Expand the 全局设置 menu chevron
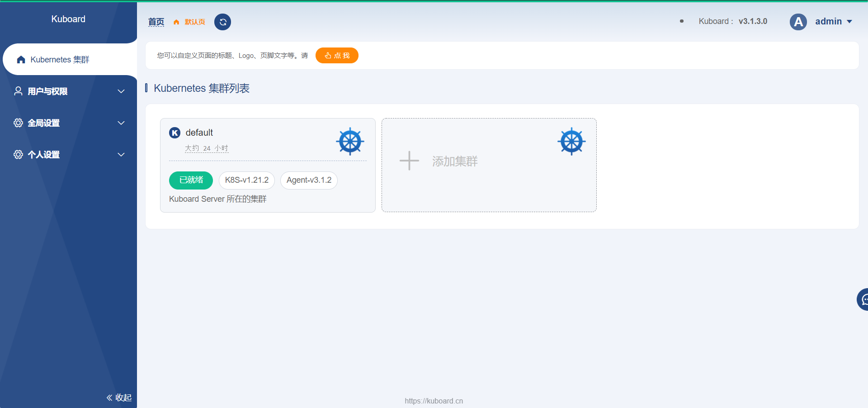The height and width of the screenshot is (408, 868). coord(121,123)
